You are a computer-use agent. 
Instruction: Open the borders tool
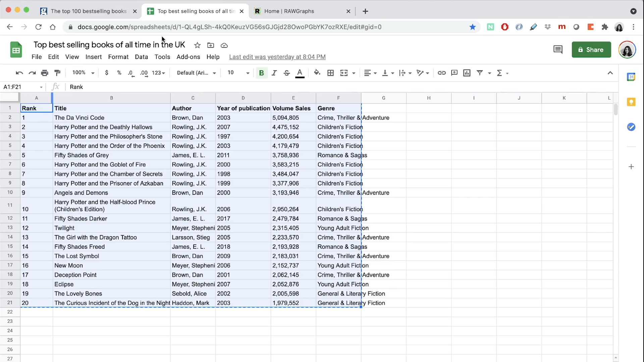pos(330,73)
